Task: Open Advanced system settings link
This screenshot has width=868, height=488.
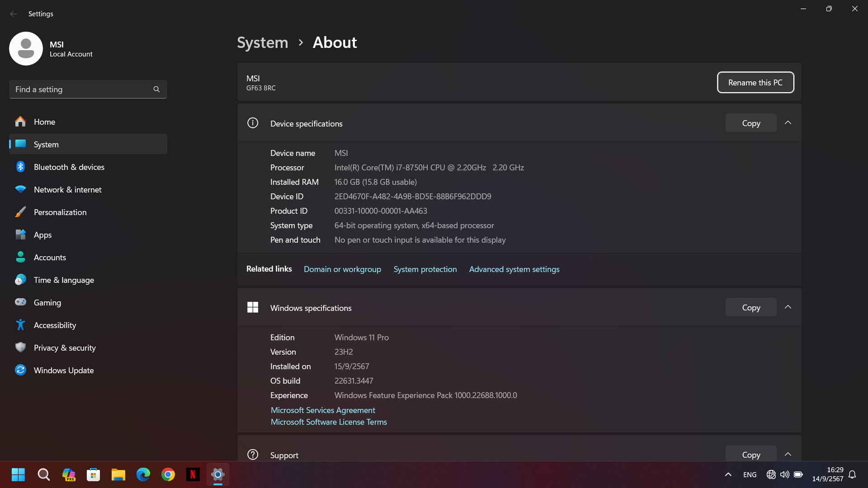Action: coord(514,269)
